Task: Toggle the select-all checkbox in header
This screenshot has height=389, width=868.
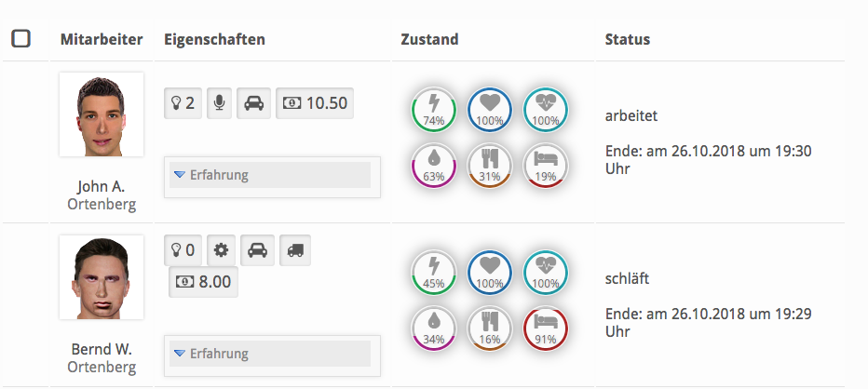Action: (20, 39)
